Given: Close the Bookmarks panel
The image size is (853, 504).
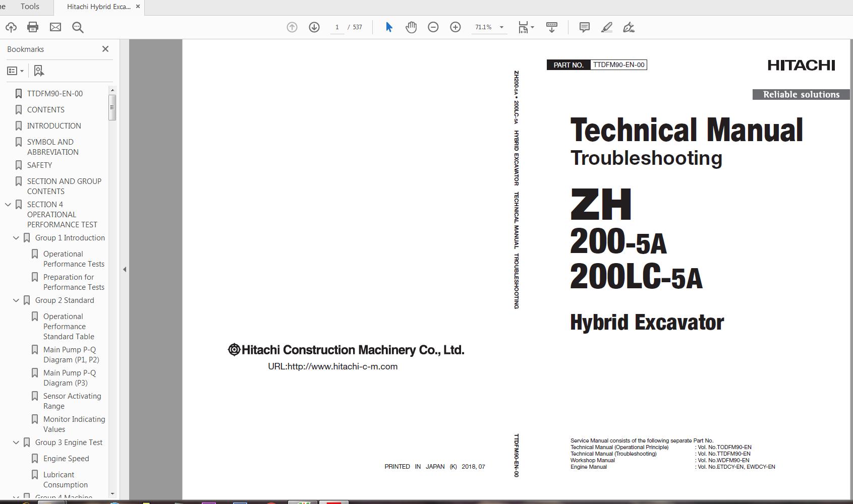Looking at the screenshot, I should pos(105,49).
